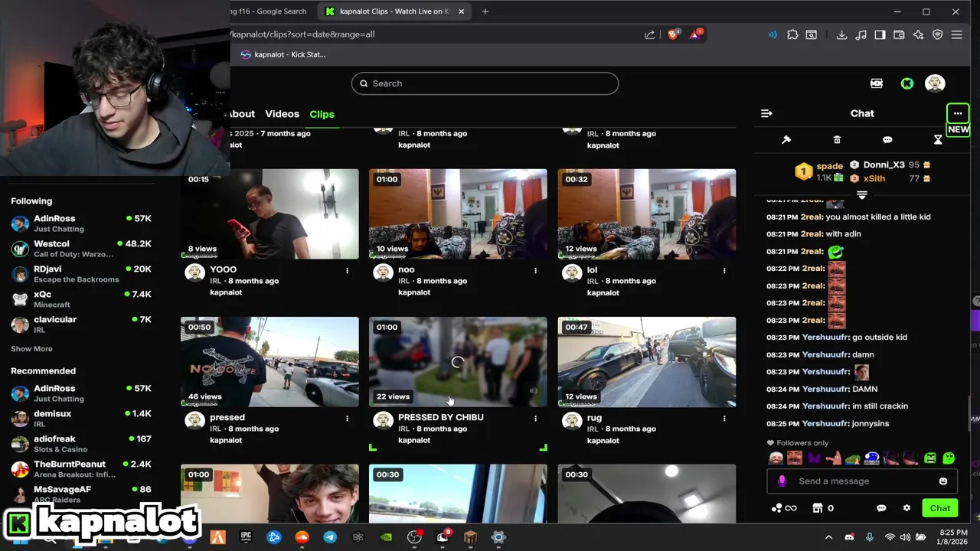
Task: Open options for the rug clip
Action: point(724,419)
